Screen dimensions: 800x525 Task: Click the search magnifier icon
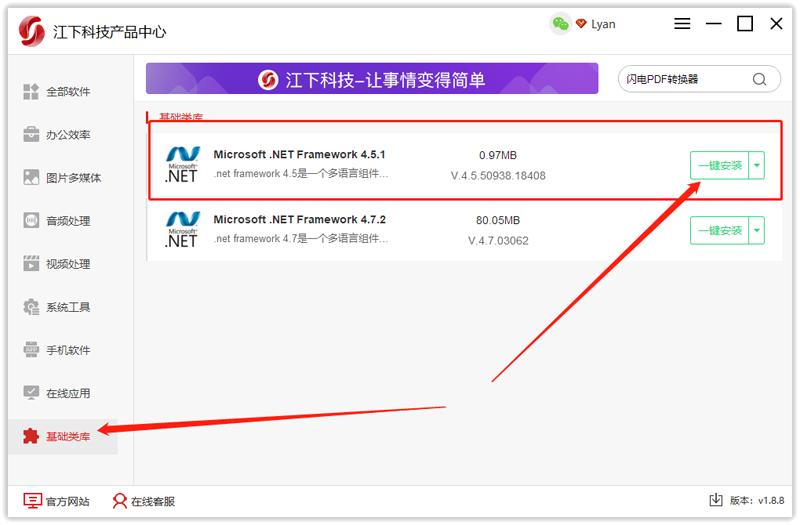pyautogui.click(x=759, y=79)
